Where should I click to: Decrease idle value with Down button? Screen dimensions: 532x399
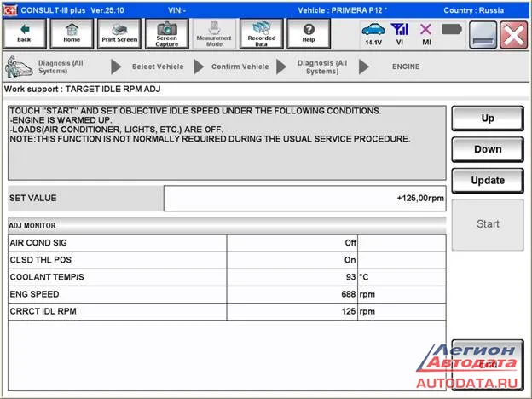488,149
